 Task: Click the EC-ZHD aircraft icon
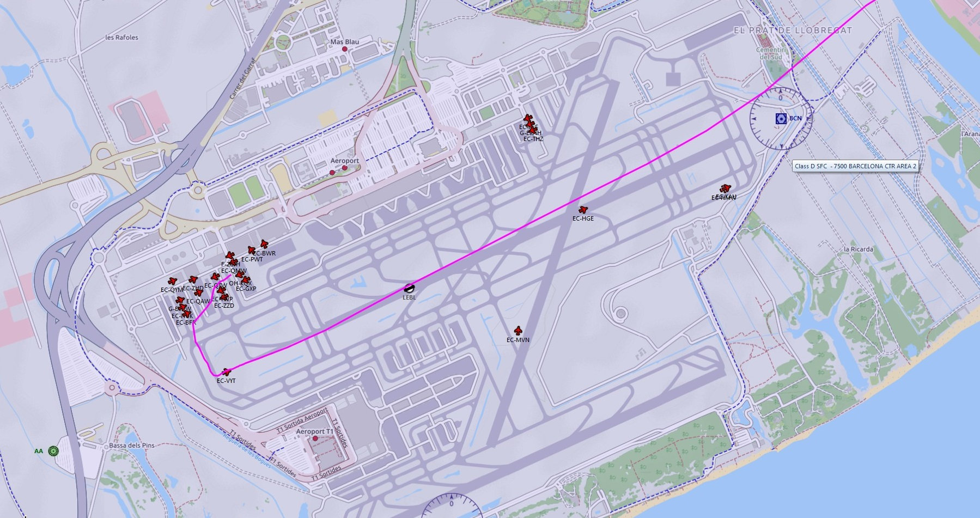193,280
